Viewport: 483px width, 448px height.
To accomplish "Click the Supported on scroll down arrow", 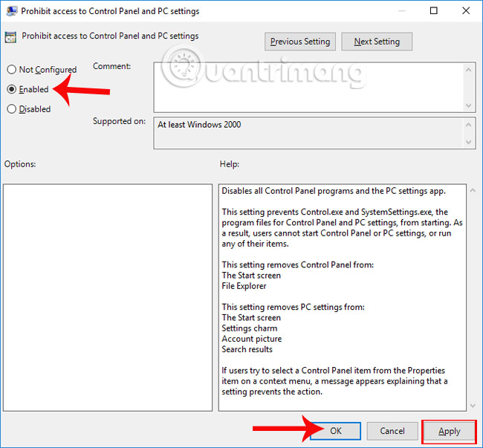I will (x=469, y=142).
